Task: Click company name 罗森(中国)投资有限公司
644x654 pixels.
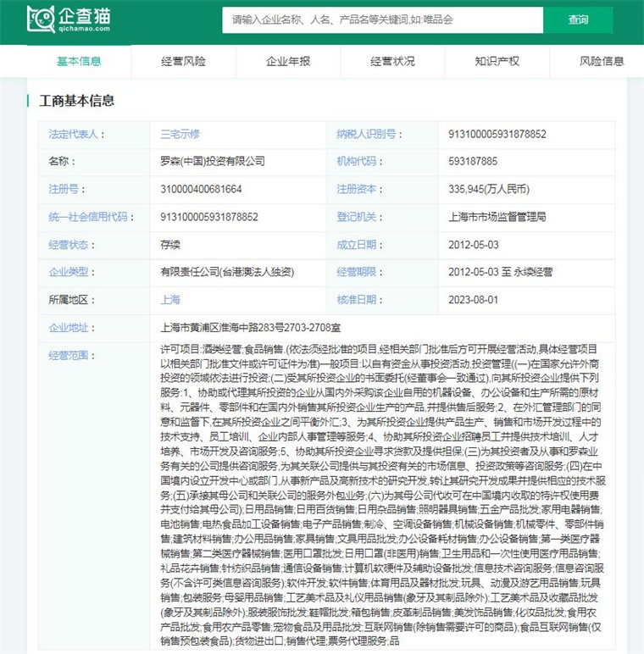Action: (x=213, y=161)
